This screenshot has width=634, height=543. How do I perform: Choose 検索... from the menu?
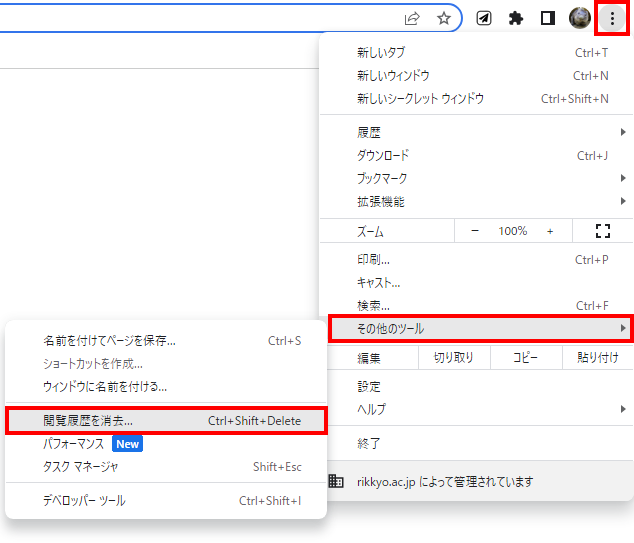(477, 306)
